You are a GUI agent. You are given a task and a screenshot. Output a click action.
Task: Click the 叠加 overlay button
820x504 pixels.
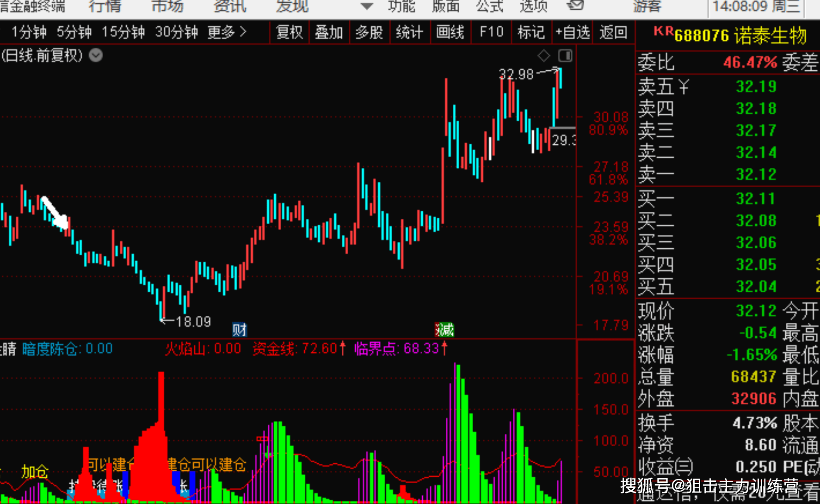329,32
